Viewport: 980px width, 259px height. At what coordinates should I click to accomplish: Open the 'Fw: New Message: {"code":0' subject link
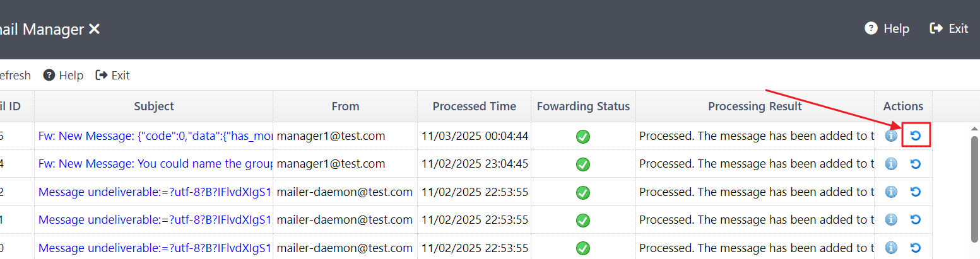coord(155,136)
